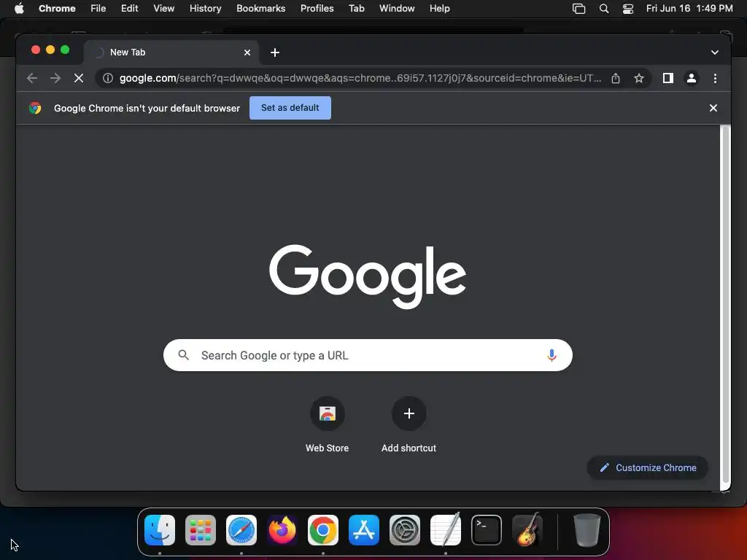Click Customize Chrome button
This screenshot has height=560, width=747.
point(648,467)
